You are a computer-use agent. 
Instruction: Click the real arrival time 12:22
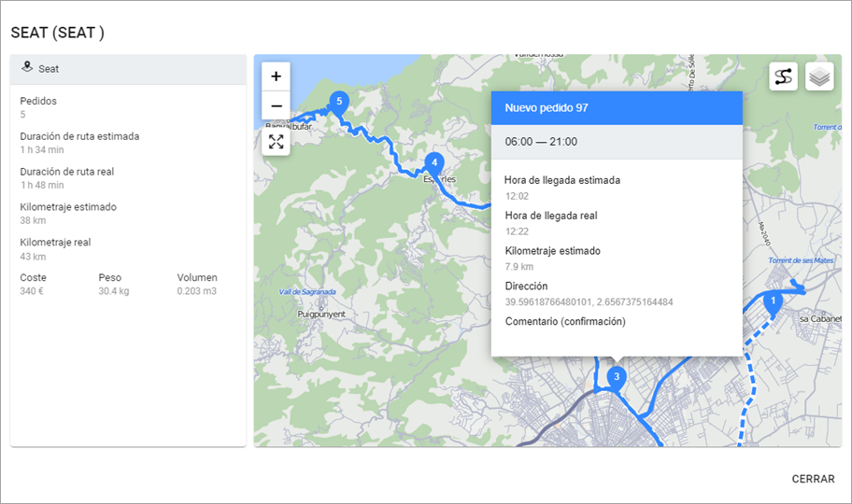point(517,231)
